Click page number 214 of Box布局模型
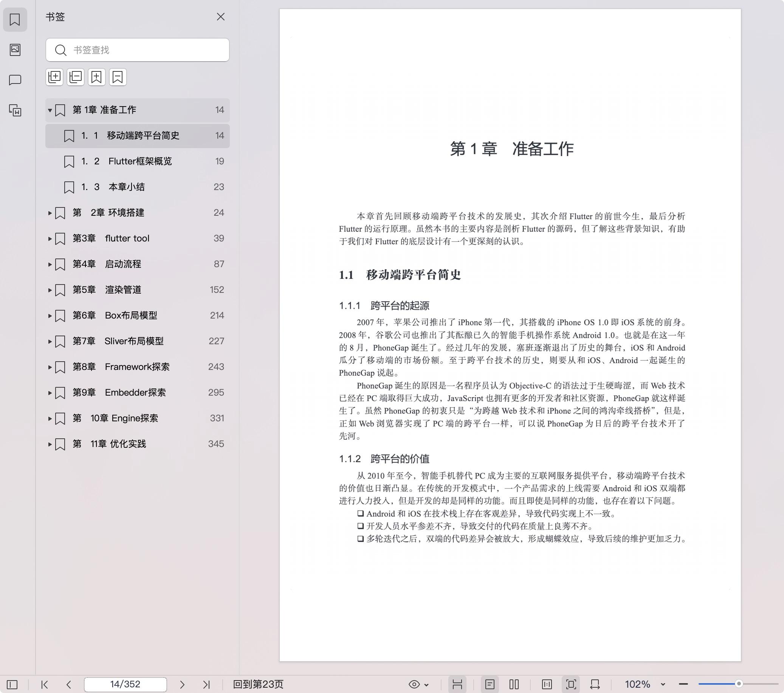 [x=217, y=316]
